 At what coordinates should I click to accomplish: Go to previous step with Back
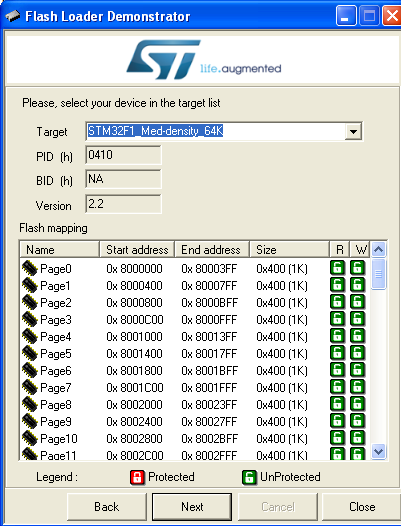click(x=107, y=507)
